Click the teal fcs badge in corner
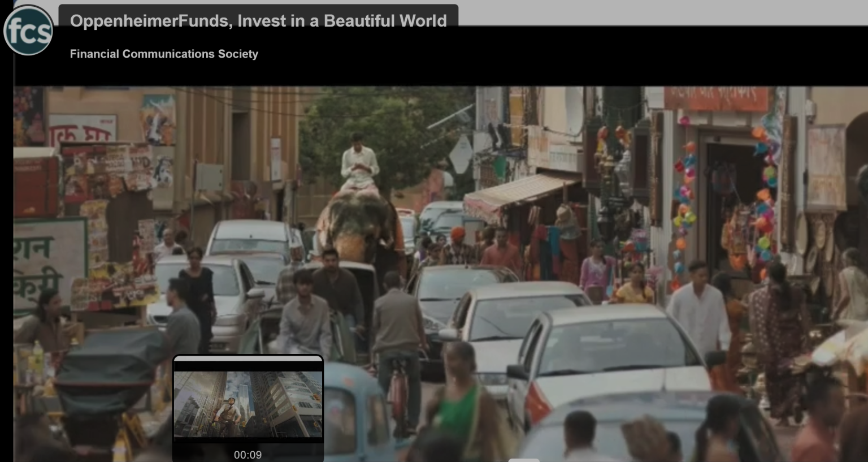 (28, 31)
